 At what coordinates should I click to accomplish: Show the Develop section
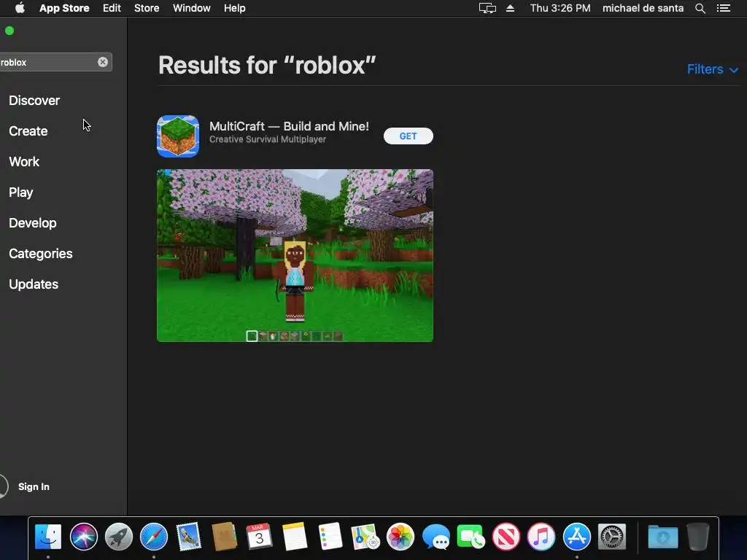33,223
